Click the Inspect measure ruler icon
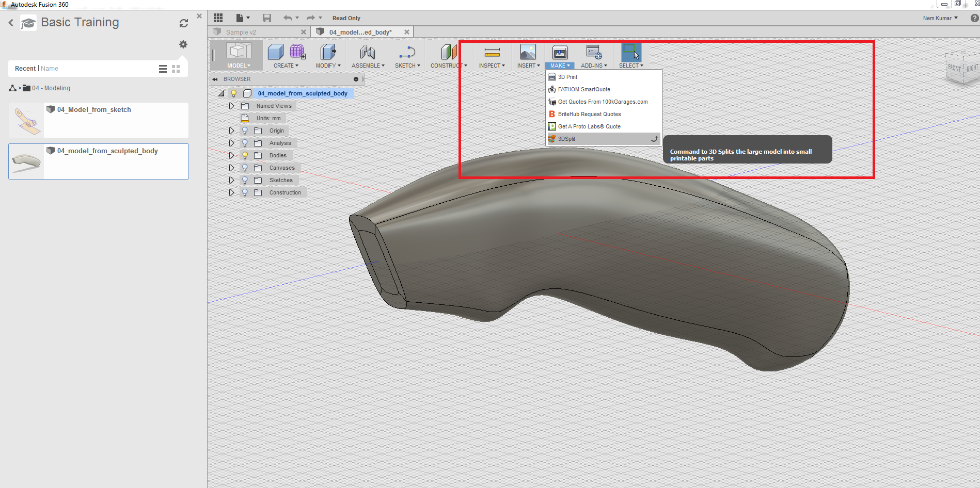The image size is (980, 488). coord(492,52)
